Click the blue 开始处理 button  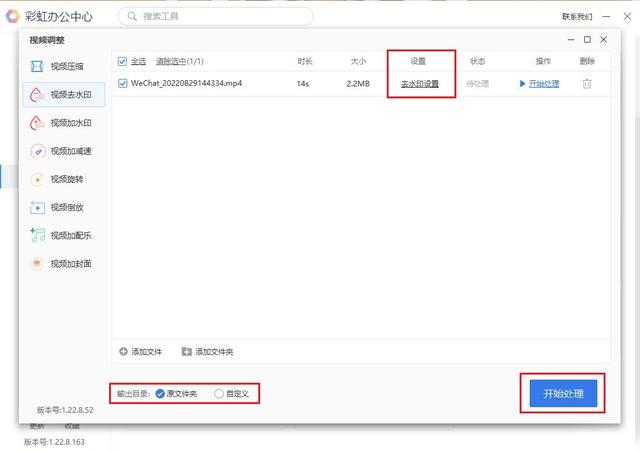[563, 393]
